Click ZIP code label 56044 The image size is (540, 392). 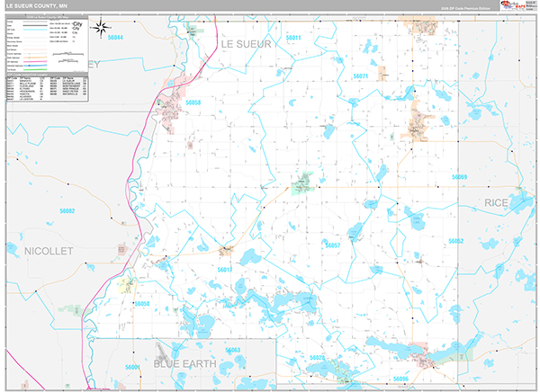point(115,37)
